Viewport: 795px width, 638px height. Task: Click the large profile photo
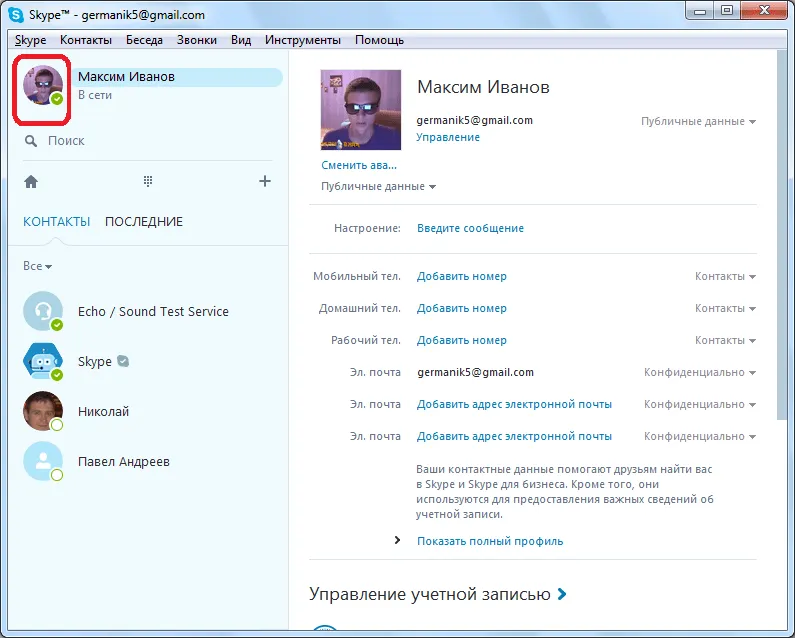point(361,110)
